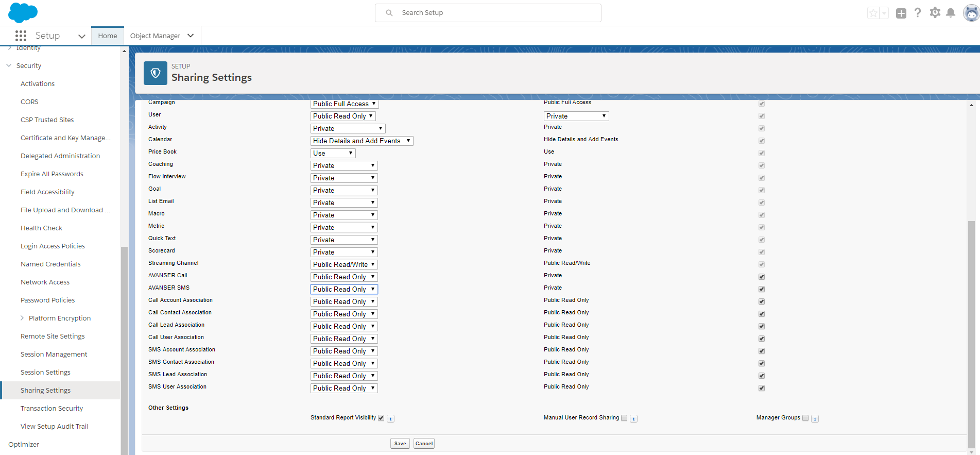Open the Price Book access dropdown
The image size is (980, 455).
[333, 153]
